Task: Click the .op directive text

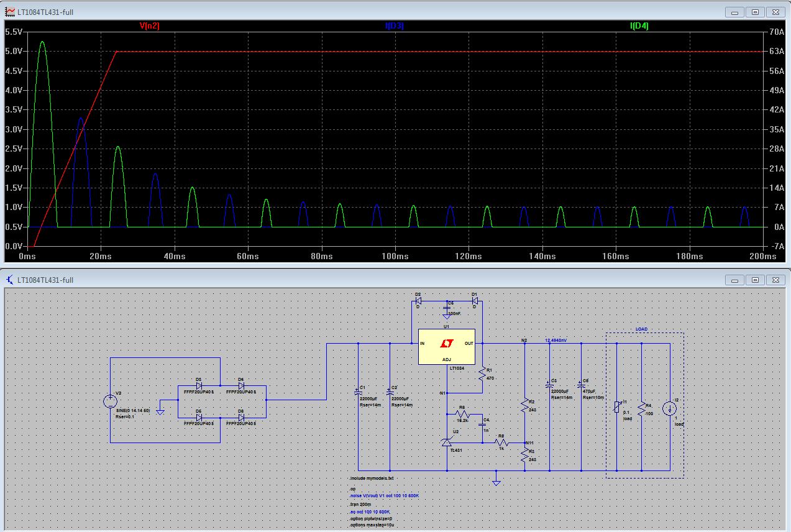Action: click(x=352, y=490)
